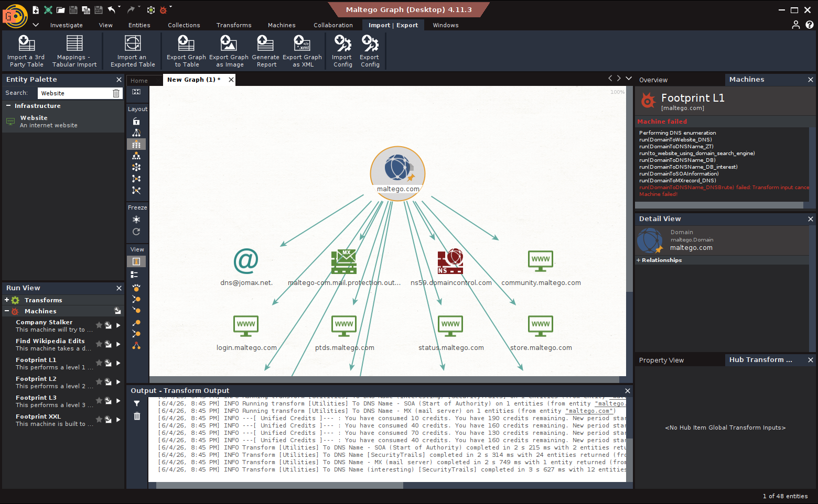This screenshot has width=818, height=504.
Task: Choose Export Graph as Image
Action: (229, 51)
